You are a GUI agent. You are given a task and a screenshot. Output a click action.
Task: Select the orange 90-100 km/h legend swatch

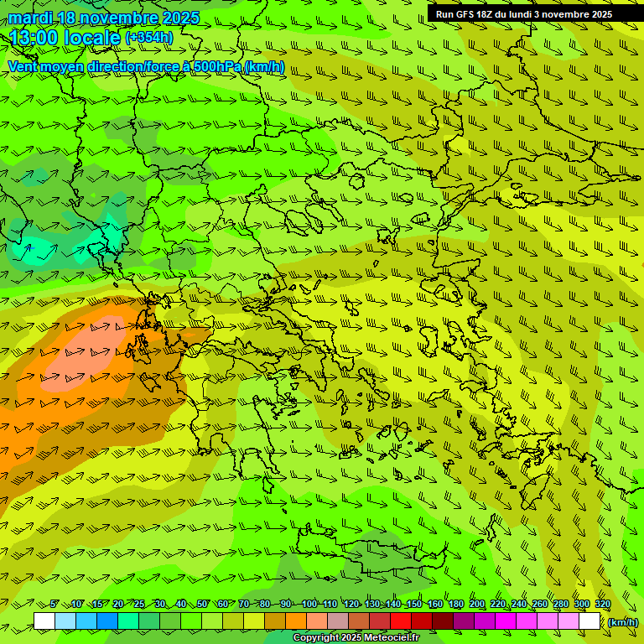coord(296,621)
